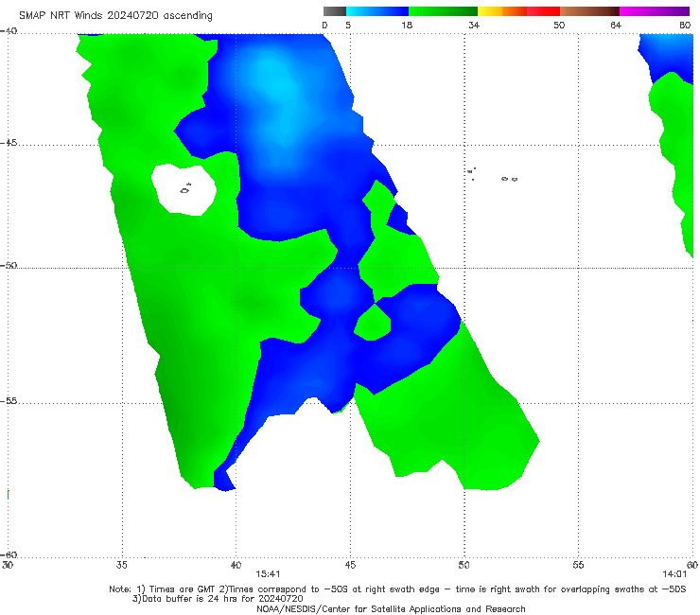
Task: Click the "18" label under the color bar
Action: [x=407, y=26]
